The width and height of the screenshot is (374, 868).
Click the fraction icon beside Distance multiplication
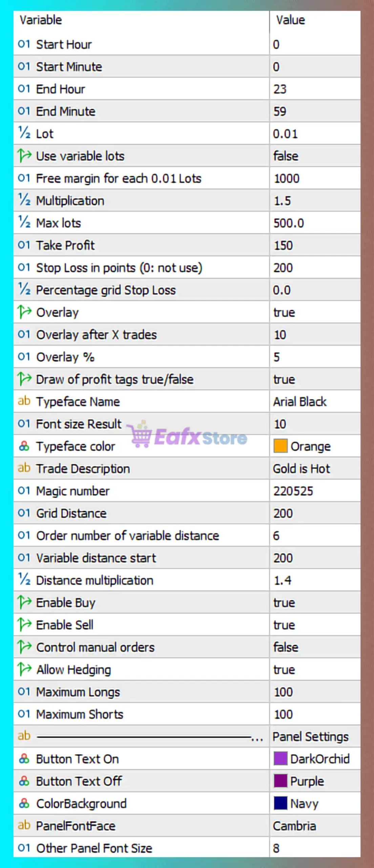[24, 580]
